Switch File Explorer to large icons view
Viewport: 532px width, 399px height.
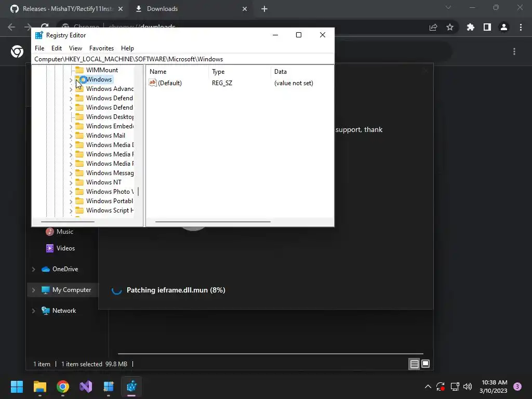425,364
